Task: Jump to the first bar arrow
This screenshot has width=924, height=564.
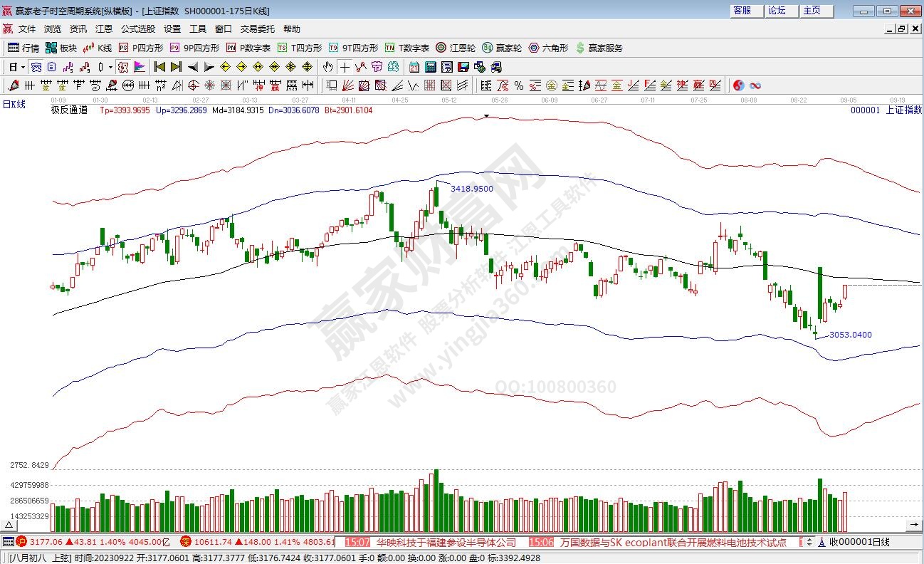Action: [x=159, y=67]
